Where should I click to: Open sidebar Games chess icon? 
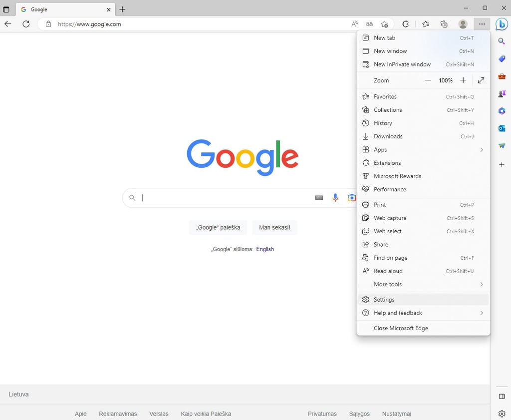[502, 93]
